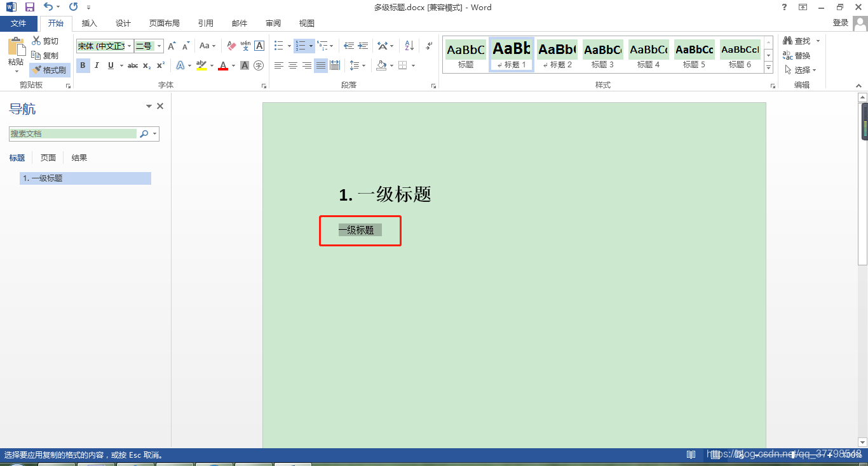868x466 pixels.
Task: Click the font color red A button
Action: [223, 65]
